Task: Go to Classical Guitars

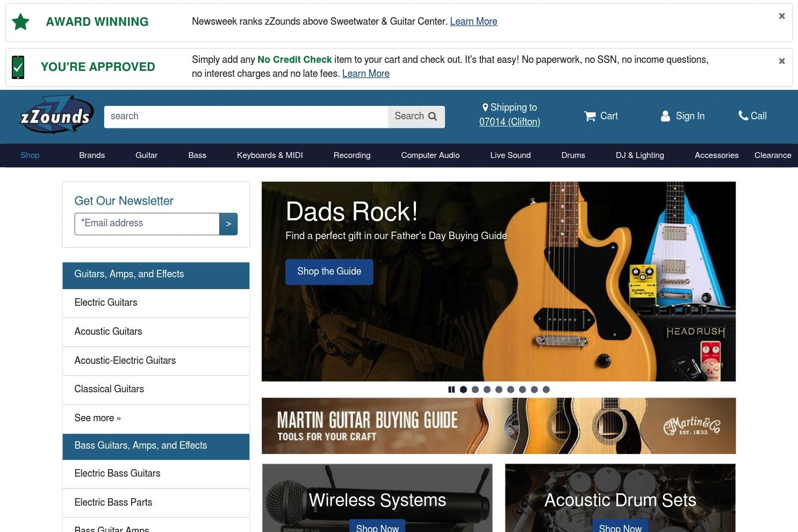Action: click(156, 390)
